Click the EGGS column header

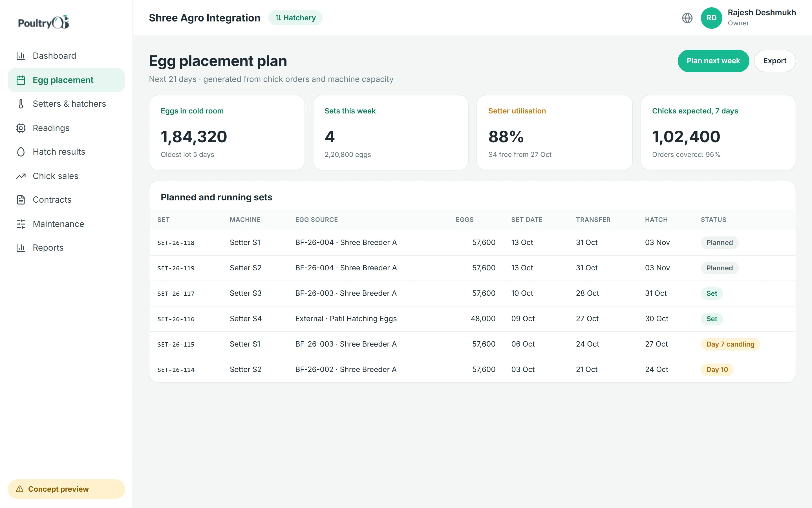point(464,220)
